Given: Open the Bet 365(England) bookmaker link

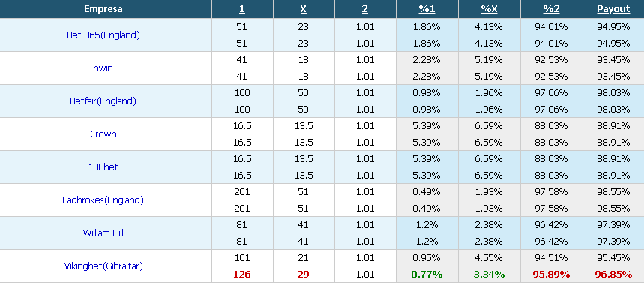Looking at the screenshot, I should point(103,35).
